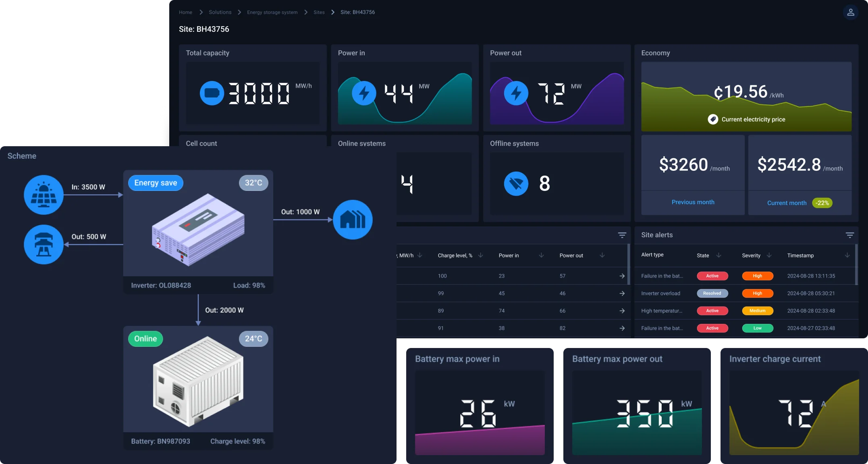
Task: Click the Low severity badge
Action: point(758,328)
